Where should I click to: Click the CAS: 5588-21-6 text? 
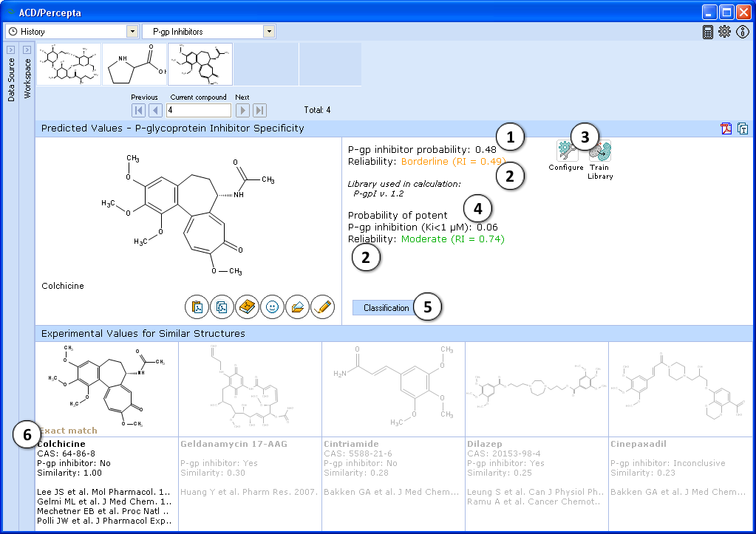point(358,453)
